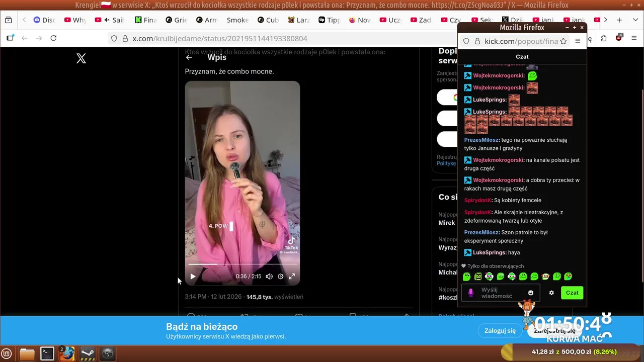Navigate back in main Firefox toolbar
The image size is (644, 362).
[24, 38]
